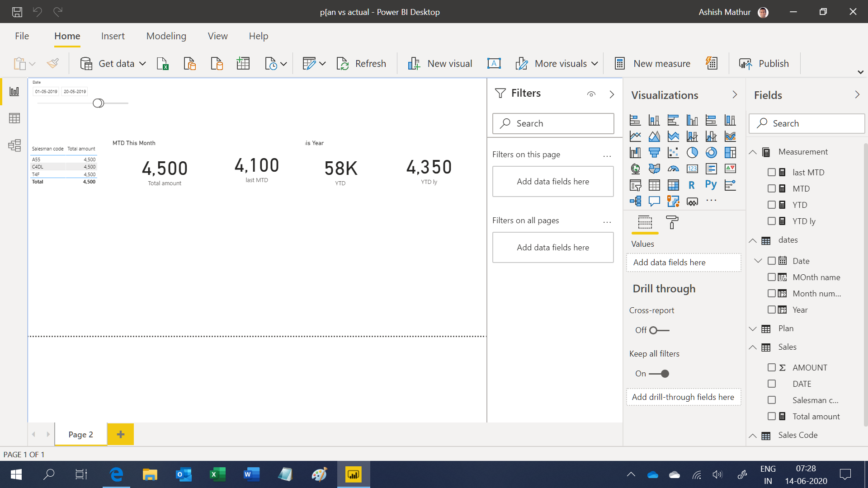
Task: Select the donut chart visualization
Action: click(711, 153)
